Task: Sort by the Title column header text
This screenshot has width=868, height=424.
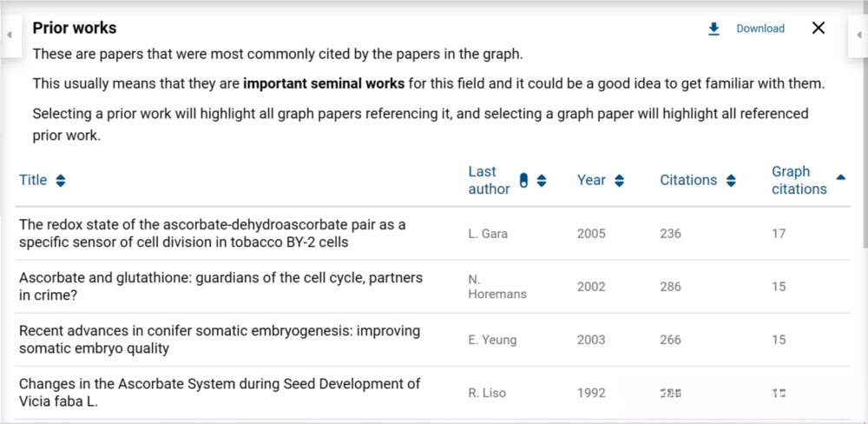Action: 33,181
